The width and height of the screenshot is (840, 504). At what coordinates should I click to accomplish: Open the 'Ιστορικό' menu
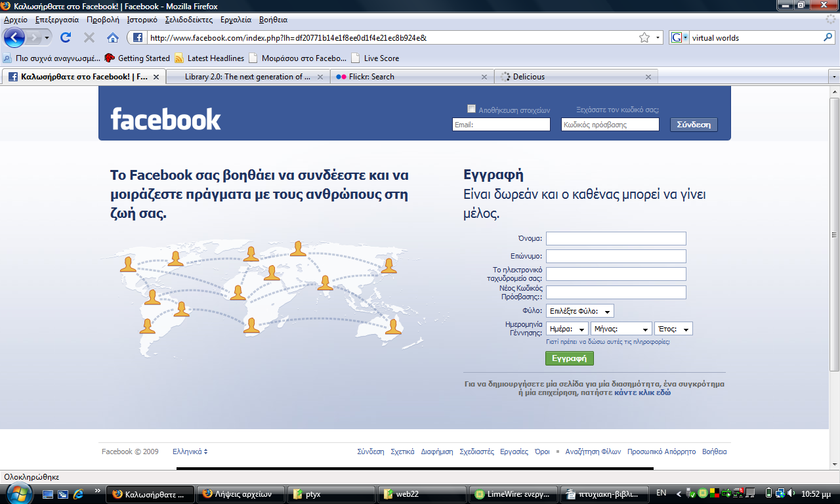point(142,20)
